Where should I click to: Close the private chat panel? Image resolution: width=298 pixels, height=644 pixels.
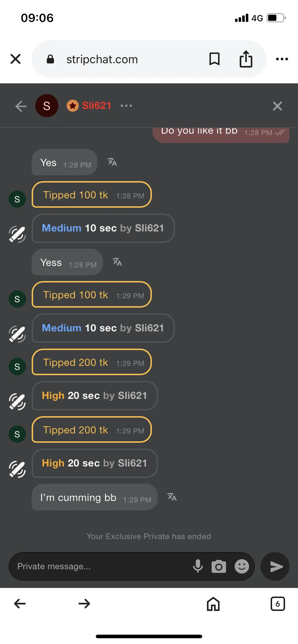[x=277, y=106]
